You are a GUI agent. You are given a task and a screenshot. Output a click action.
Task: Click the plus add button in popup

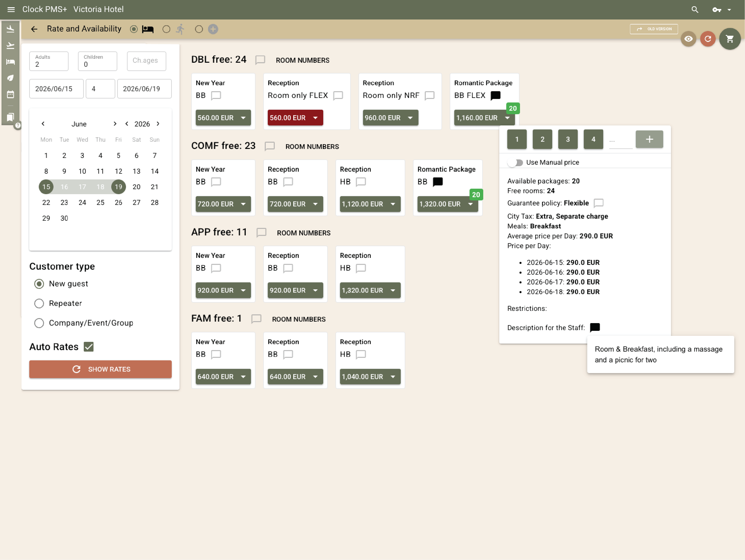649,139
